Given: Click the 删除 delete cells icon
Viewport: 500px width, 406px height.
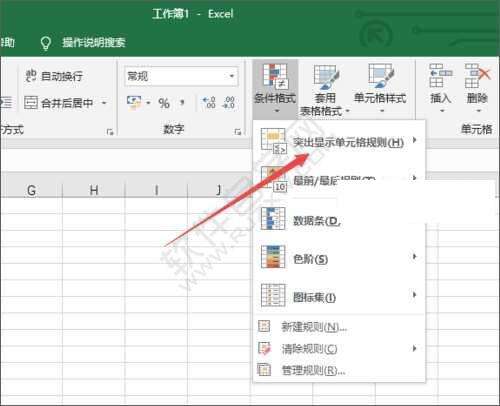Looking at the screenshot, I should coord(477,76).
